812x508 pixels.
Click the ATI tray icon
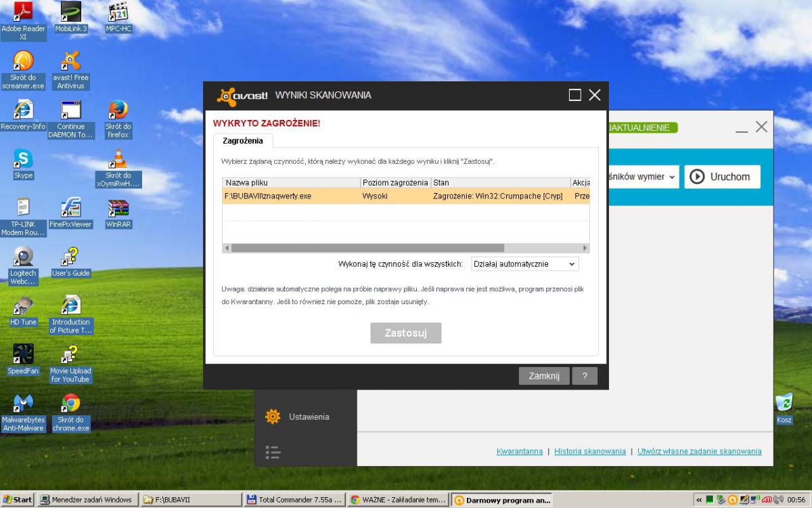(767, 500)
